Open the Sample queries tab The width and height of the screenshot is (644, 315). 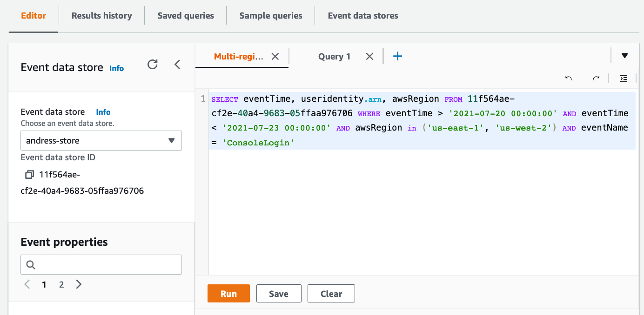pyautogui.click(x=270, y=15)
